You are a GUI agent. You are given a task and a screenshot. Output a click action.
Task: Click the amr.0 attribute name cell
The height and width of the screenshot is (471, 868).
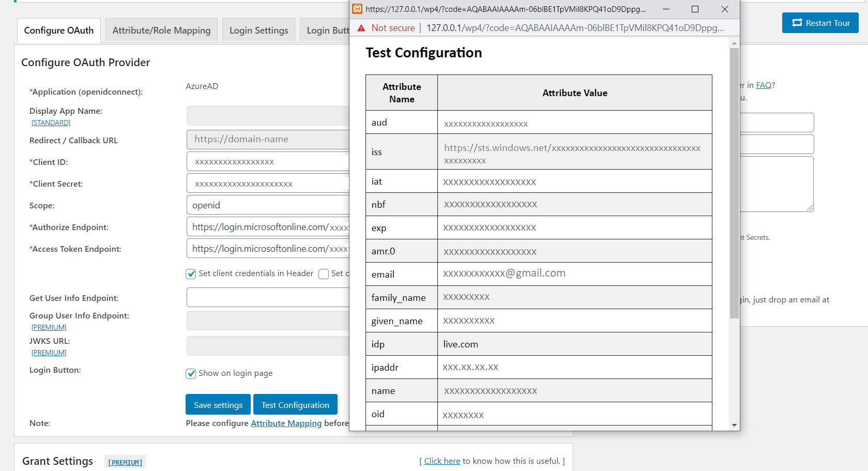point(402,251)
